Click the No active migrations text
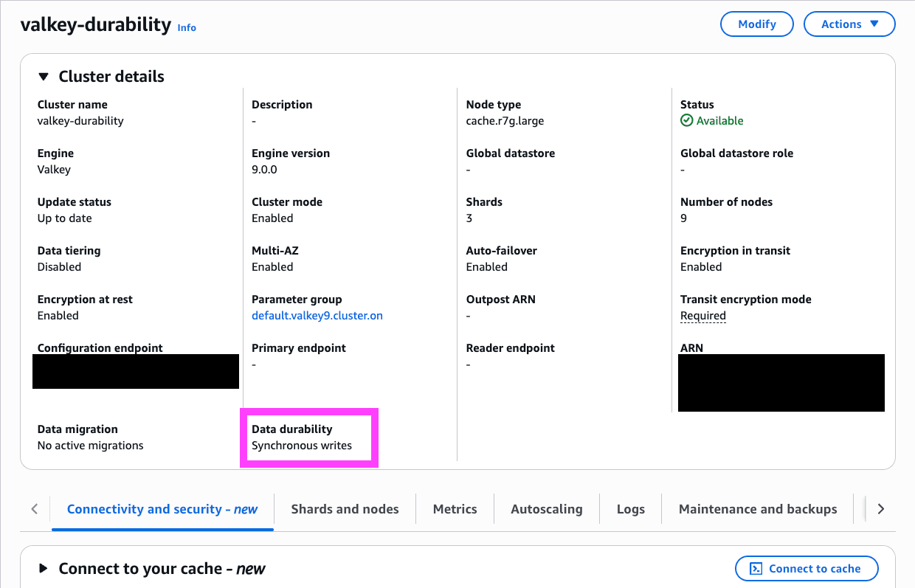915x588 pixels. pos(91,446)
